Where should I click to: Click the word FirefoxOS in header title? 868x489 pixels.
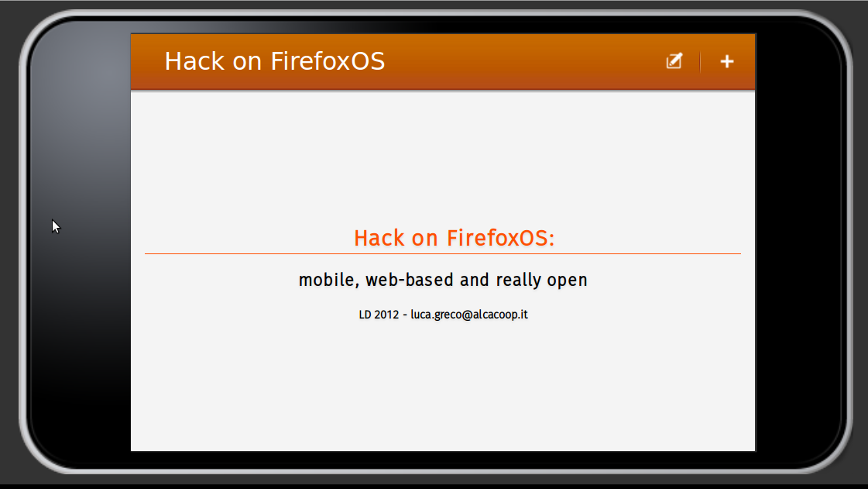click(328, 61)
